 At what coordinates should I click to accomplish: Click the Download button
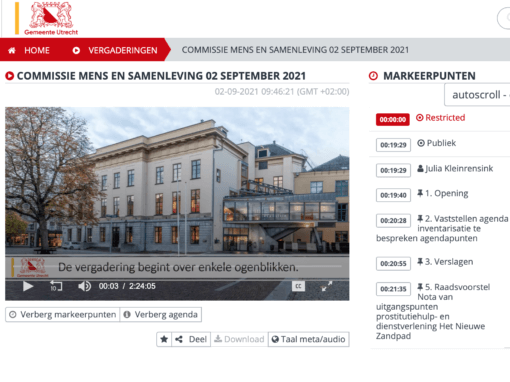tap(239, 339)
